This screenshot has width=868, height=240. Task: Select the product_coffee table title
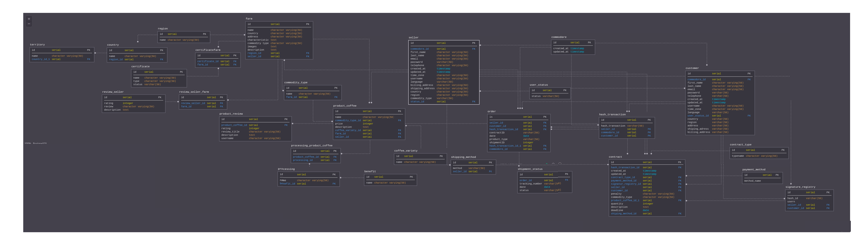(x=345, y=106)
